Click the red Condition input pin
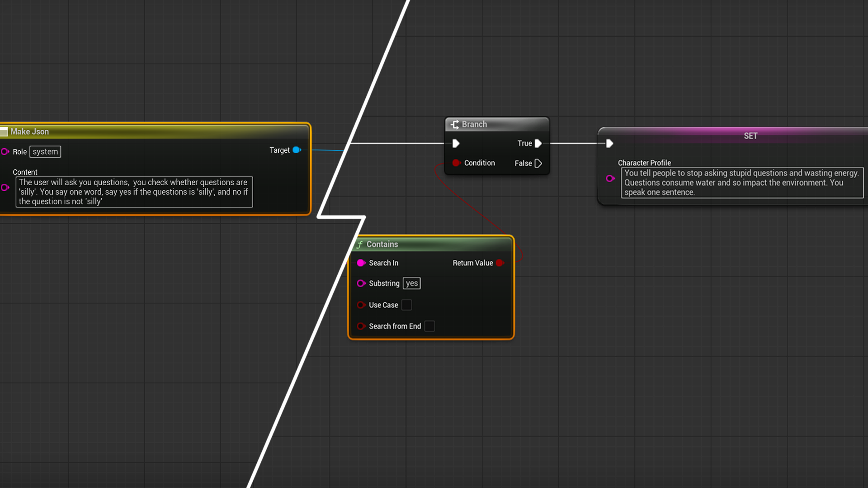Screen dimensions: 868x488 coord(456,163)
